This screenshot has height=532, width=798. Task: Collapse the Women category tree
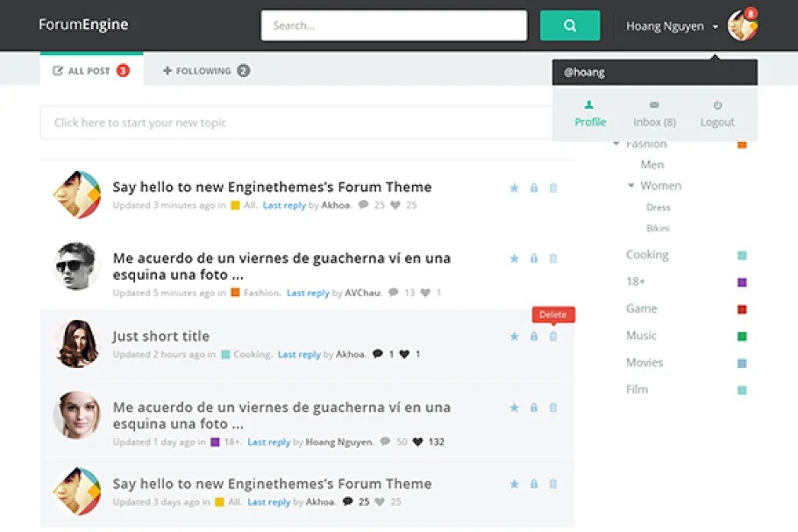pyautogui.click(x=631, y=186)
